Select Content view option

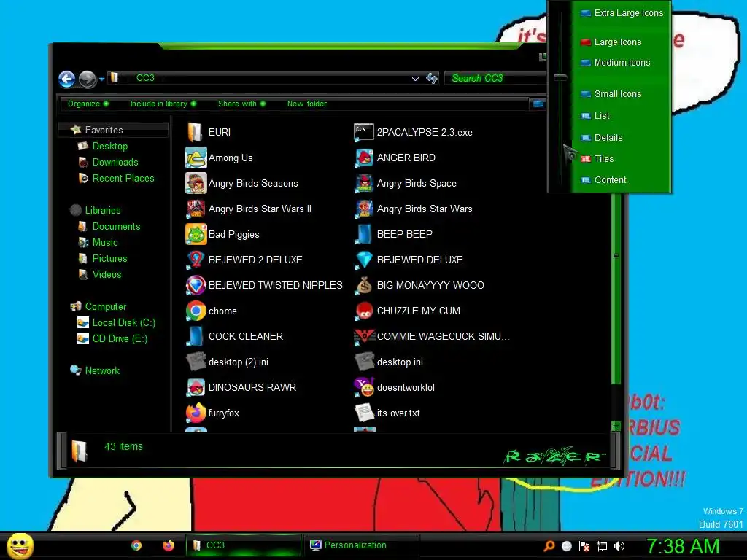[x=603, y=180]
